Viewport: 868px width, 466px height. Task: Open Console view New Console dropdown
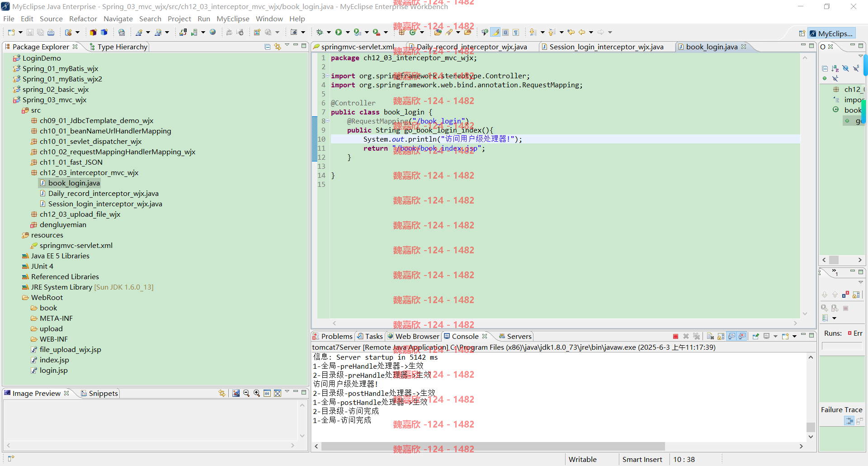(x=794, y=336)
